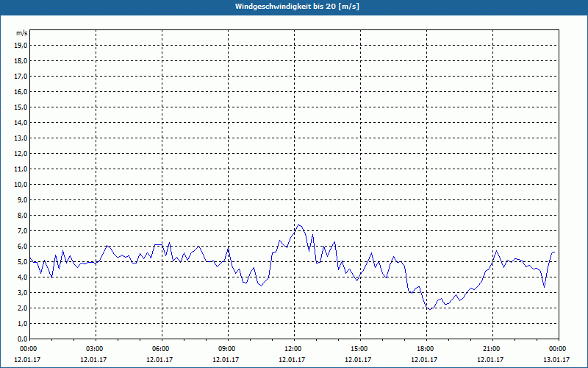Click the "13.01.17" date label
588x368 pixels.
(x=556, y=360)
